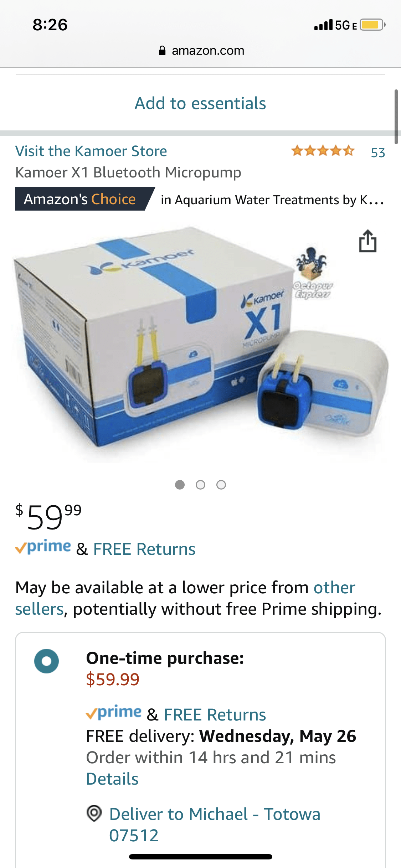Tap the delivery location pin icon
Screen dimensions: 401x868
pos(94,813)
